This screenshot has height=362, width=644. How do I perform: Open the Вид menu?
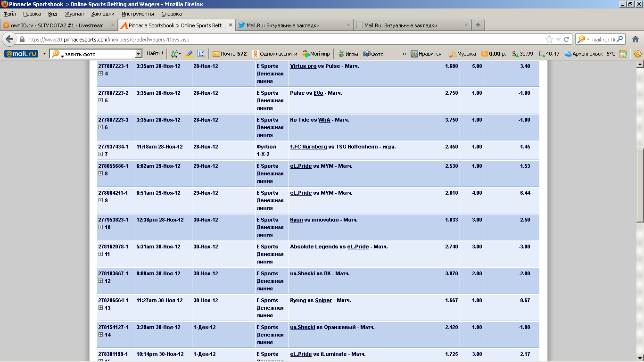click(x=52, y=14)
